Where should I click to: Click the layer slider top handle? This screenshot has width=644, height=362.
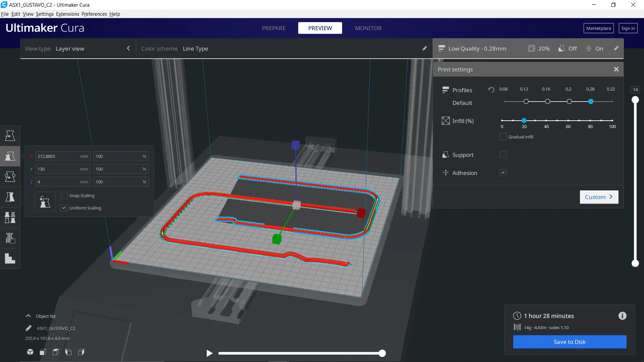pos(635,100)
